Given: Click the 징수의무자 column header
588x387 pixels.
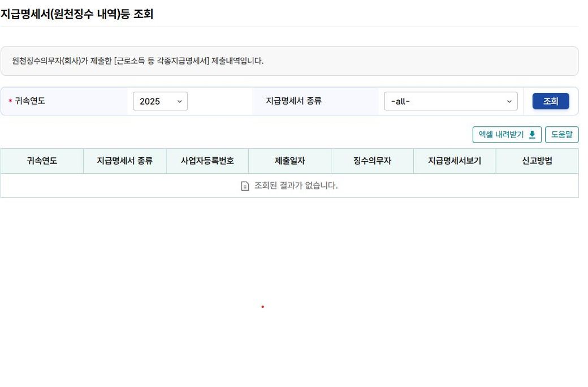Looking at the screenshot, I should click(x=372, y=161).
